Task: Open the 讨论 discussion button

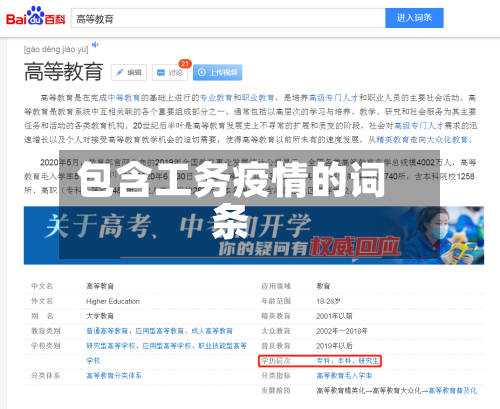Action: point(170,72)
